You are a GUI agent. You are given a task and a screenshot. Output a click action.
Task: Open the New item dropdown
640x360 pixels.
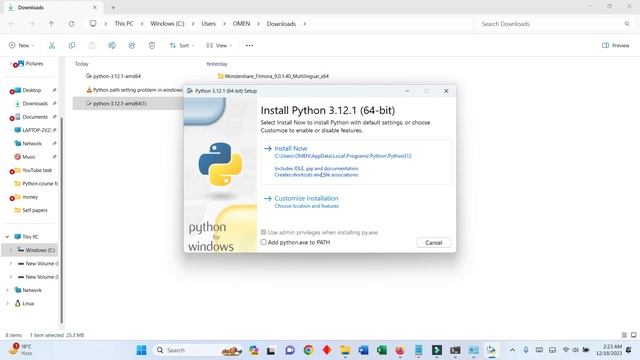coord(22,45)
